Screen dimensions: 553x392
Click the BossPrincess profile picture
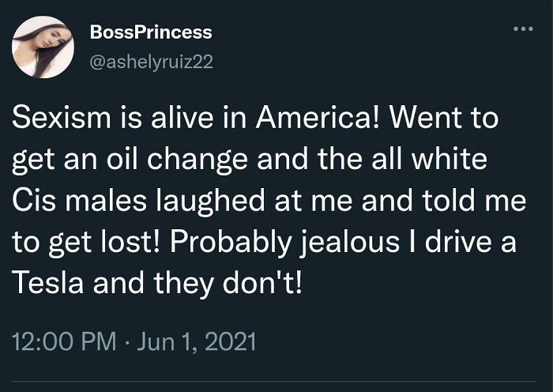(43, 47)
